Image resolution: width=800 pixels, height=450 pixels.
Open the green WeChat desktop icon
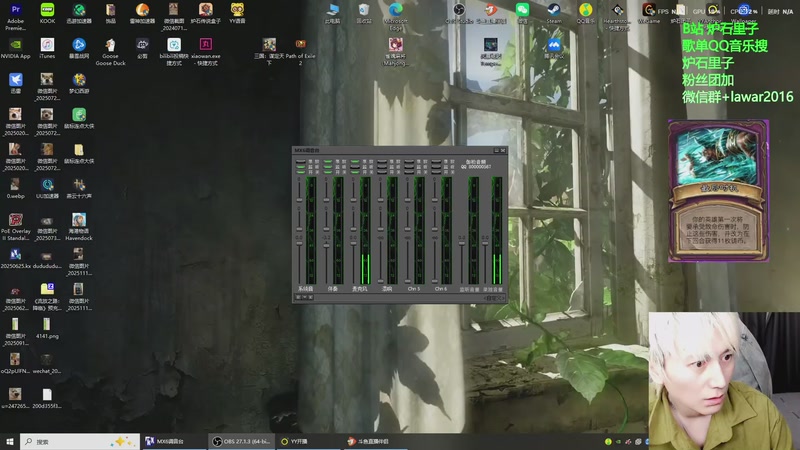tap(522, 13)
